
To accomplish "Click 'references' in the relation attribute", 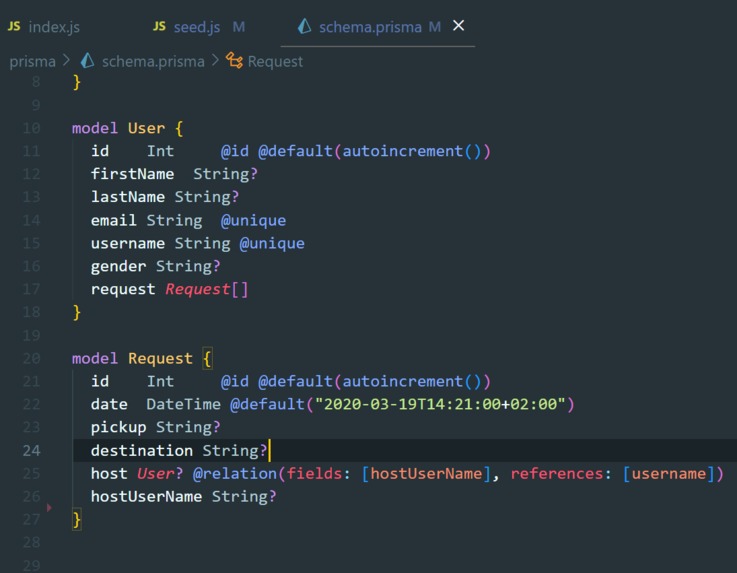I will (557, 473).
